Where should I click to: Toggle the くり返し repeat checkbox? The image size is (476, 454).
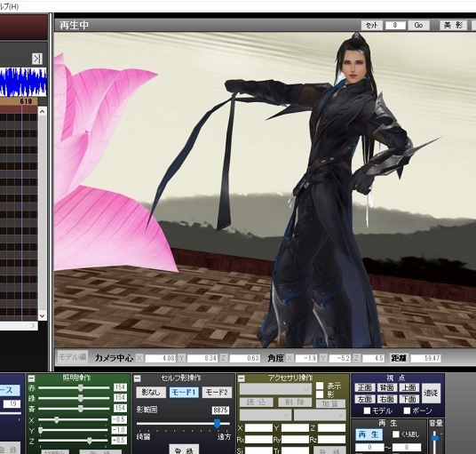pos(395,434)
